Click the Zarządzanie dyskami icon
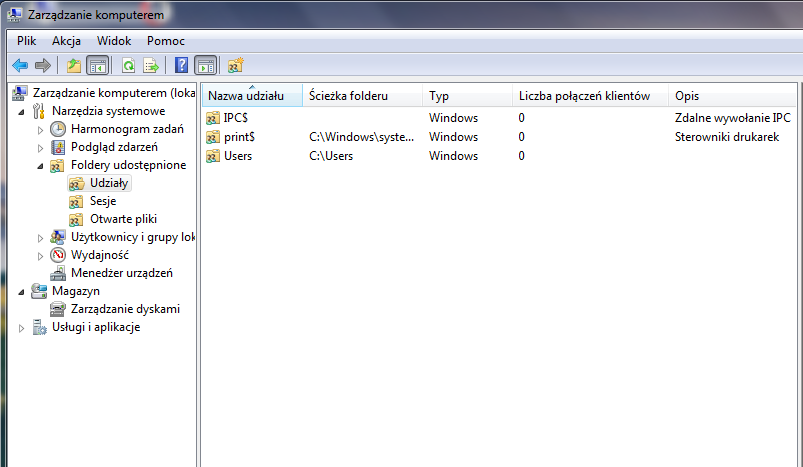Image resolution: width=803 pixels, height=467 pixels. [58, 309]
